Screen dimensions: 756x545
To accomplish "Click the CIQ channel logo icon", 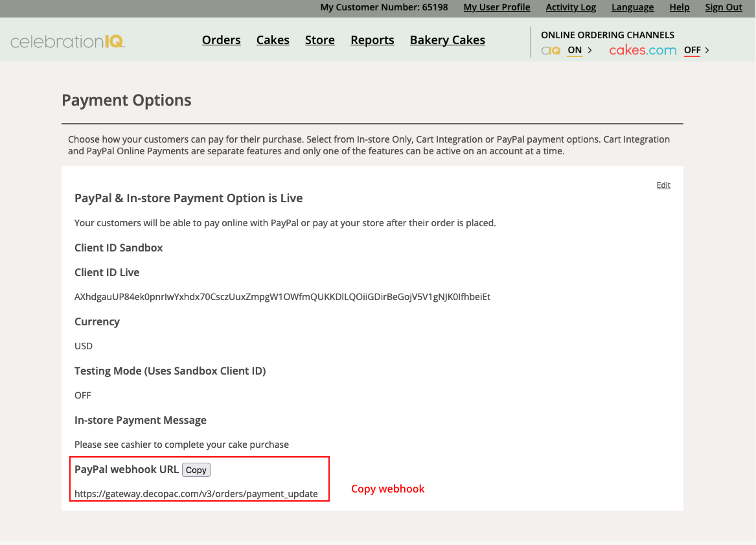I will [551, 51].
